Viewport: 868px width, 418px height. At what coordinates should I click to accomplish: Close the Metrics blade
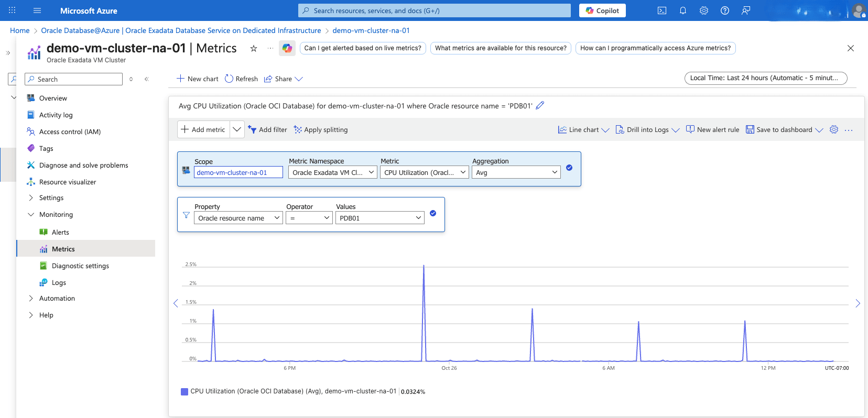click(851, 48)
